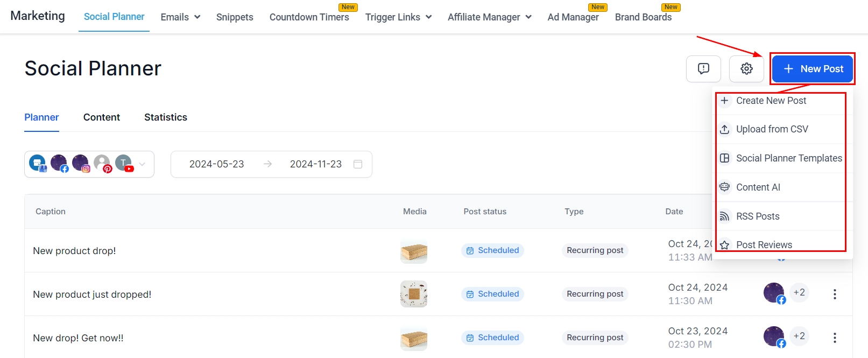Choose Upload from CSV option
Screen dimensions: 868x358
772,129
